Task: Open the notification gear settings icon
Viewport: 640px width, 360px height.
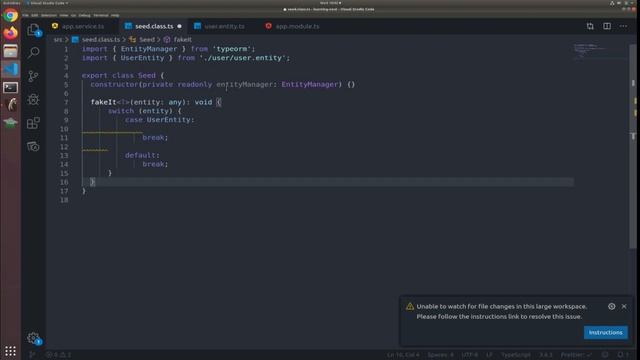Action: [611, 307]
